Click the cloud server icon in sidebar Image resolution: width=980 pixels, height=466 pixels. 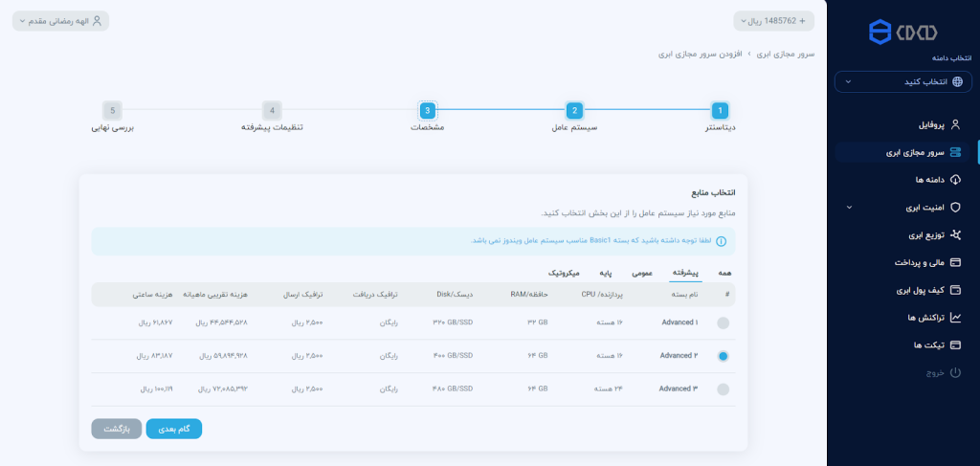coord(954,152)
